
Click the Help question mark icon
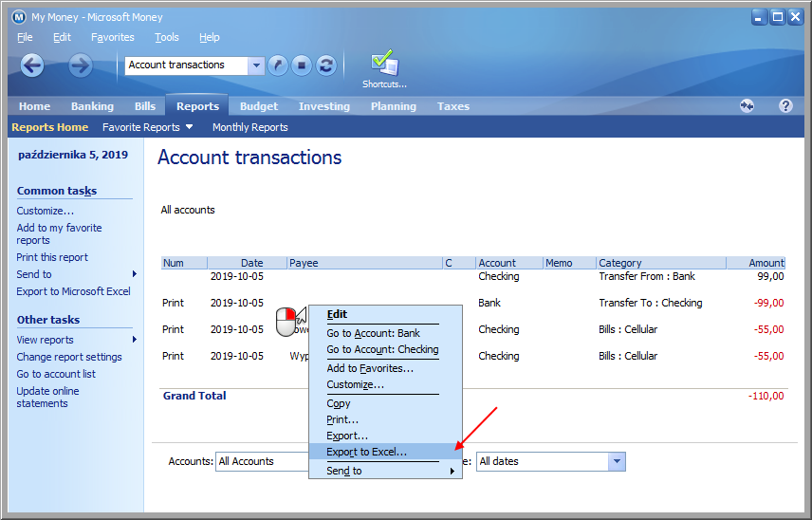(785, 106)
